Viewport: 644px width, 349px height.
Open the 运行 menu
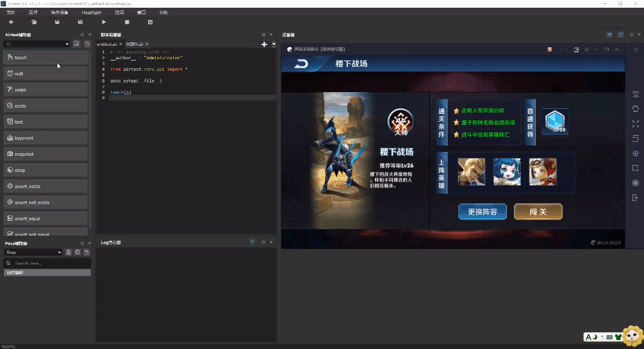(33, 12)
